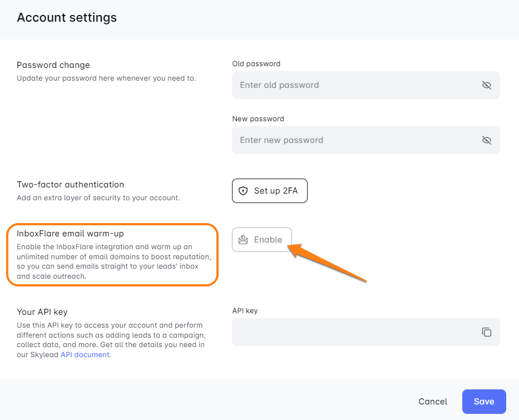
Task: Toggle visibility of the new password
Action: 486,140
